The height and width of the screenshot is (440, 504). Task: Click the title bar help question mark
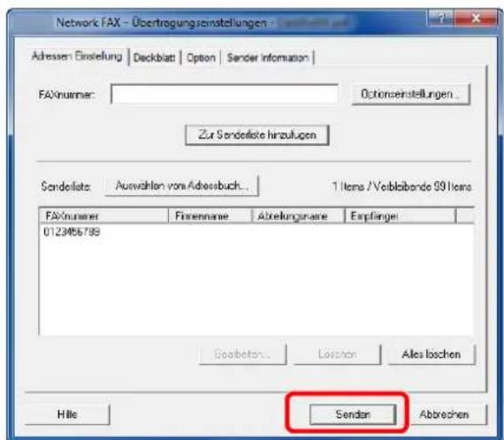pyautogui.click(x=440, y=19)
